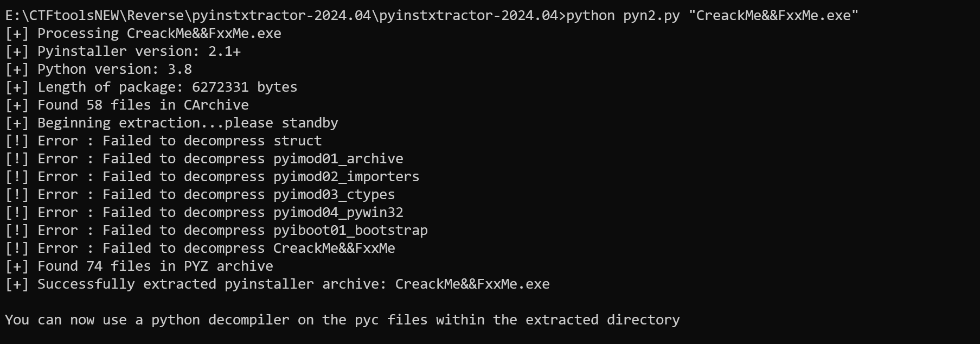This screenshot has width=980, height=344.
Task: Click the "You can now use a python decompiler" message
Action: pos(342,320)
